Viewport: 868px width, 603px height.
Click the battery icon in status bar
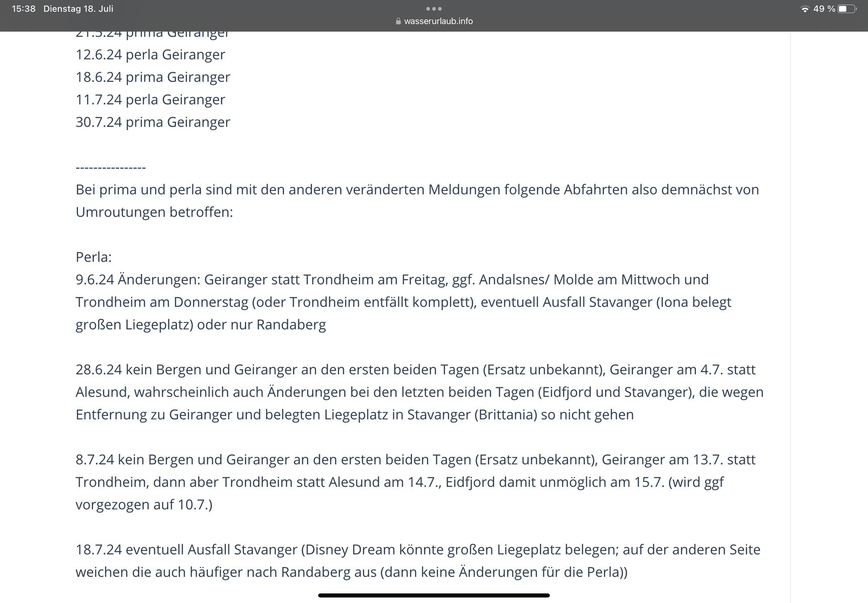(846, 9)
